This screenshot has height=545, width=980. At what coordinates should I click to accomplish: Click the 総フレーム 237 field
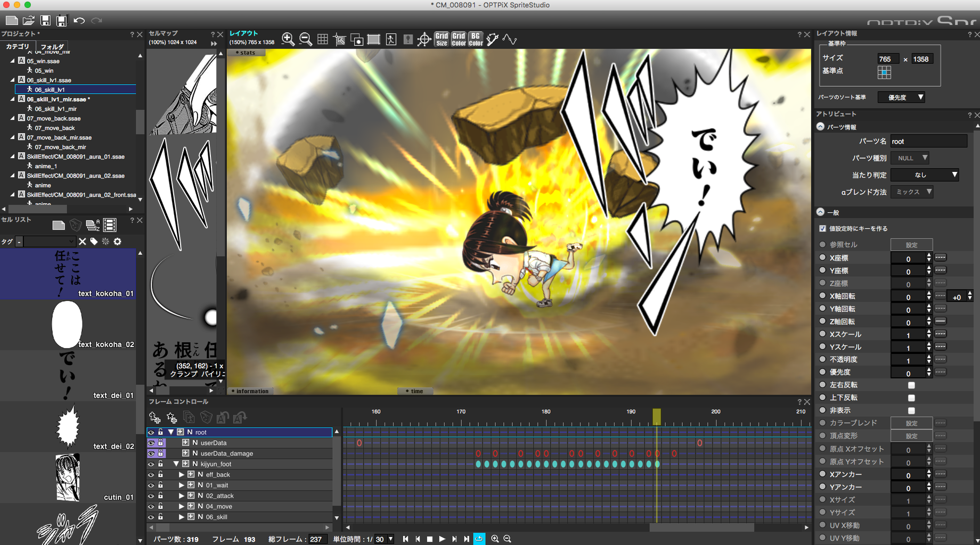point(317,539)
